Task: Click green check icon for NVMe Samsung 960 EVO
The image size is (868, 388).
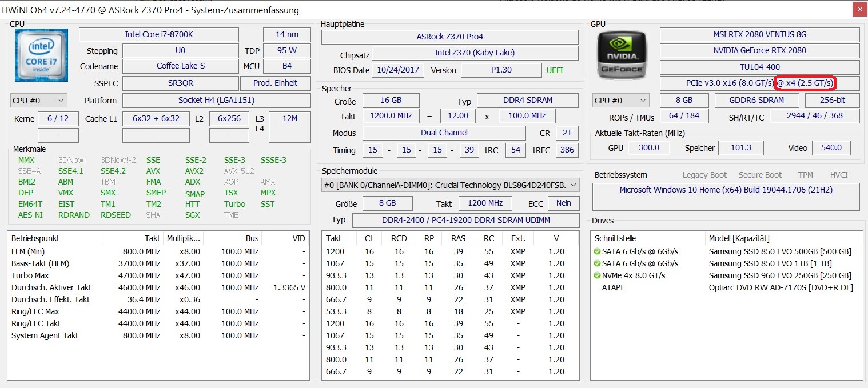Action: [597, 275]
